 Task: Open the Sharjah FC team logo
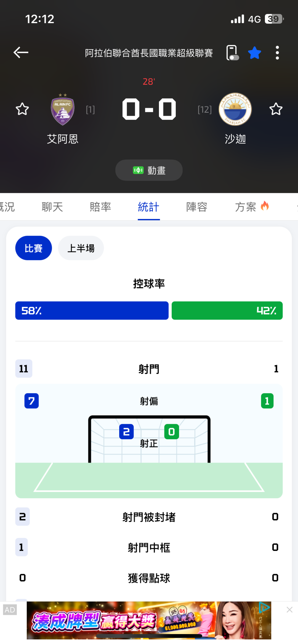[235, 109]
